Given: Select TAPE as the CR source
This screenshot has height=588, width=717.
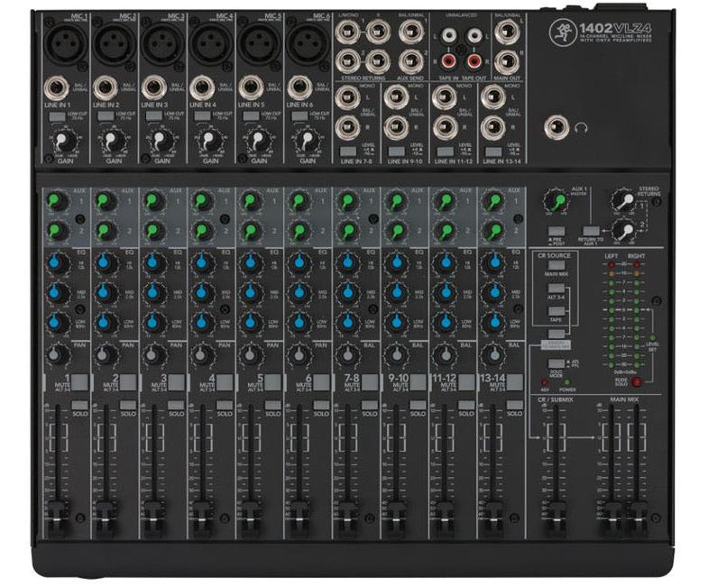Looking at the screenshot, I should (556, 311).
